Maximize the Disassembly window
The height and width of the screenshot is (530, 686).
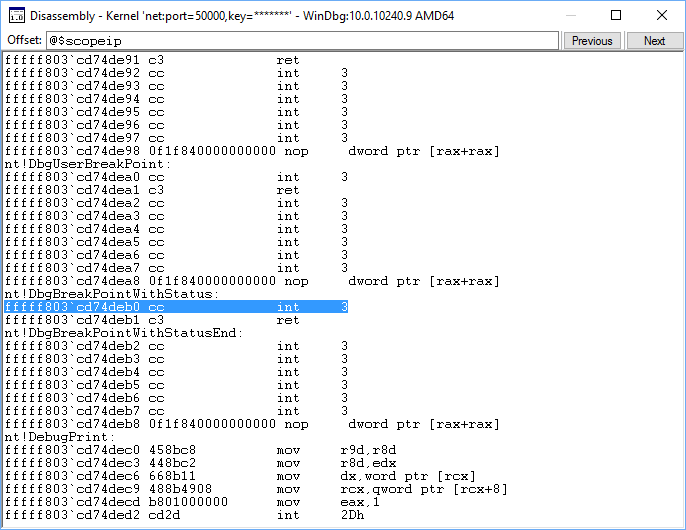click(x=616, y=16)
